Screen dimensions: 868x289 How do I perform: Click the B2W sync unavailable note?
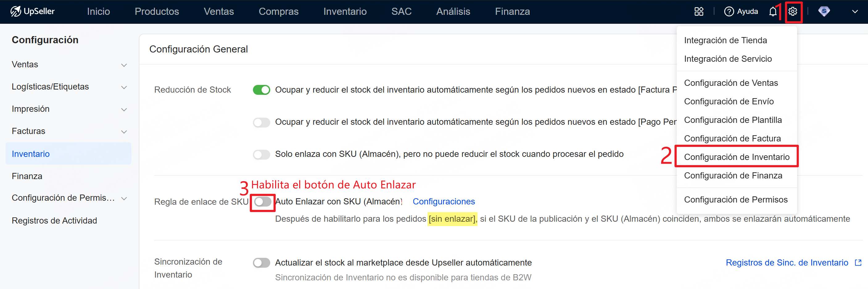[x=403, y=278]
